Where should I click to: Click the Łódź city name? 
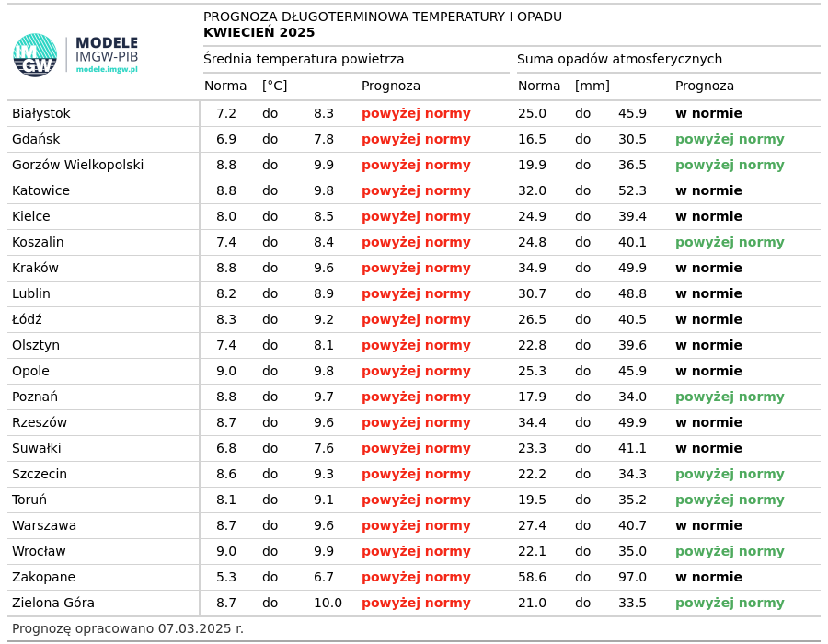point(27,319)
